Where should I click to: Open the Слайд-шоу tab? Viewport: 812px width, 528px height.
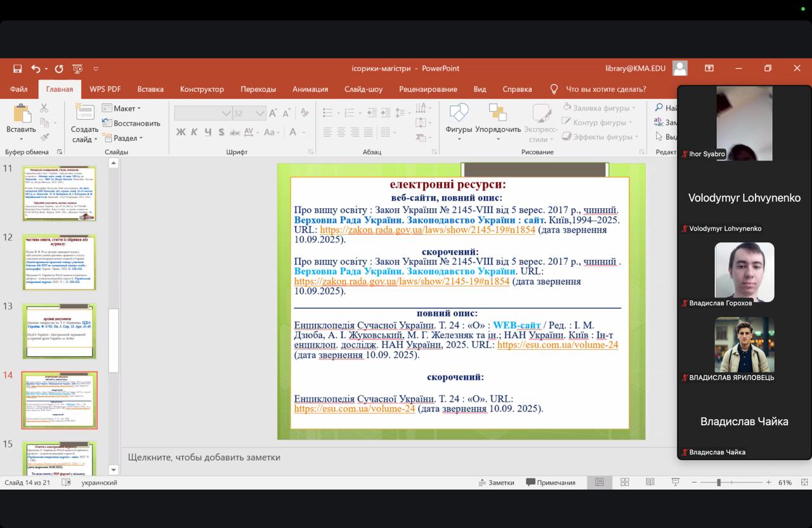point(363,89)
